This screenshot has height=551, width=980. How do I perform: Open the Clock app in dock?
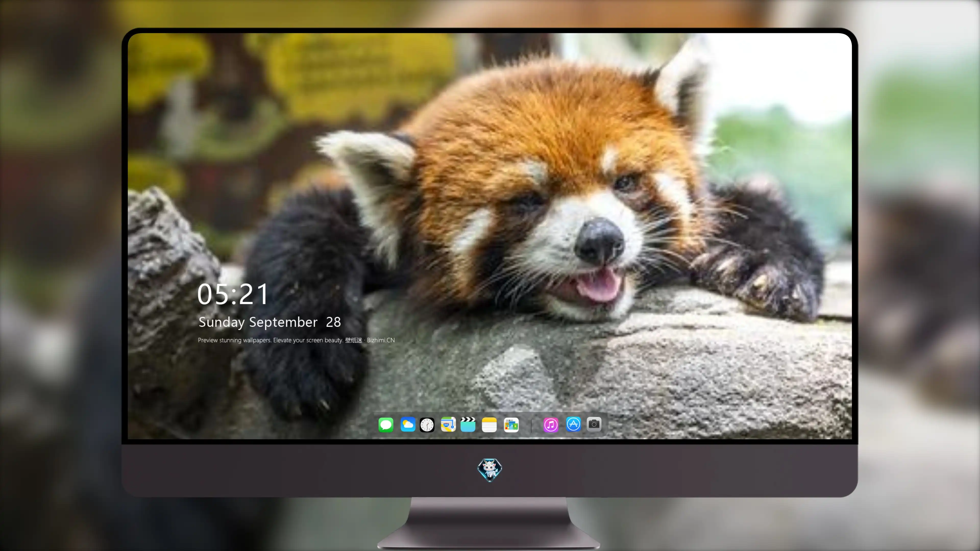427,425
